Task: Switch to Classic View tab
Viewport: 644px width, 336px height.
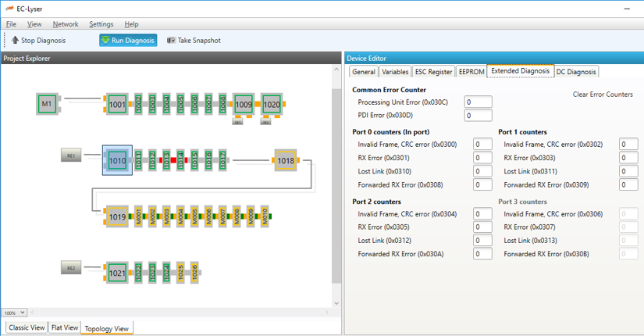Action: pos(27,328)
